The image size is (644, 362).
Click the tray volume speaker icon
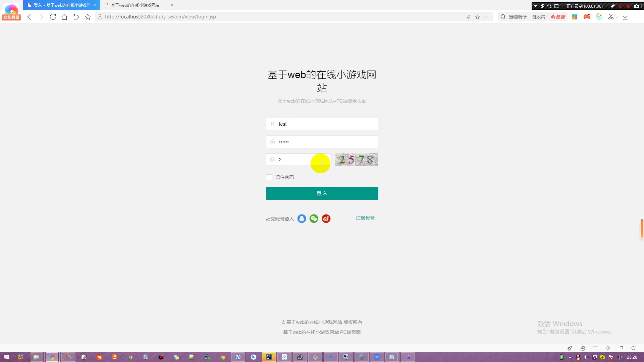pyautogui.click(x=586, y=357)
